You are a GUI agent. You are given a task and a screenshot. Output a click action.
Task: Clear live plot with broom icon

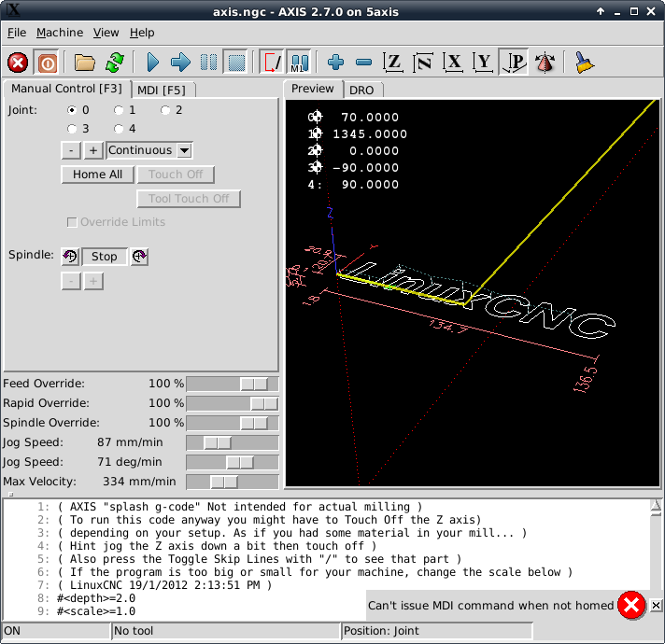point(585,63)
